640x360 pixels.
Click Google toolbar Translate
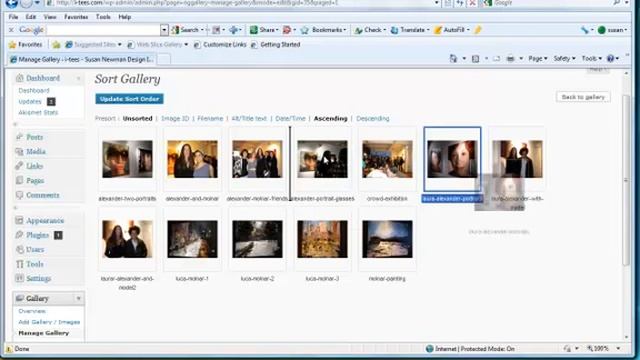pos(410,30)
